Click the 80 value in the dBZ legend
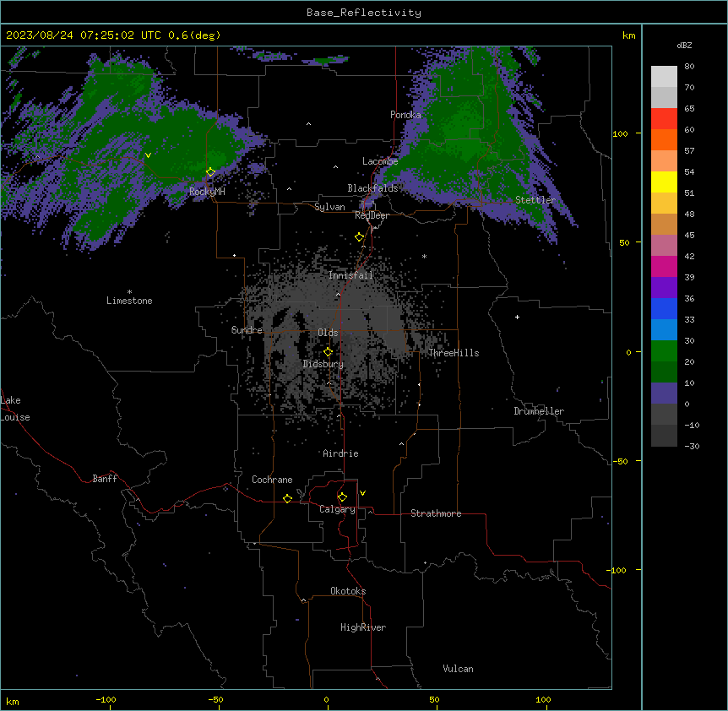728x711 pixels. click(689, 67)
